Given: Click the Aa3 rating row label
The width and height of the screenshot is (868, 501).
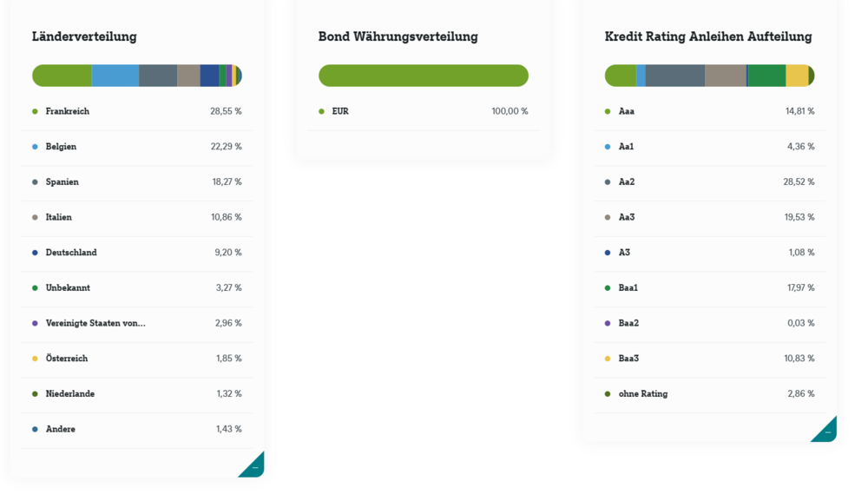Looking at the screenshot, I should (627, 217).
